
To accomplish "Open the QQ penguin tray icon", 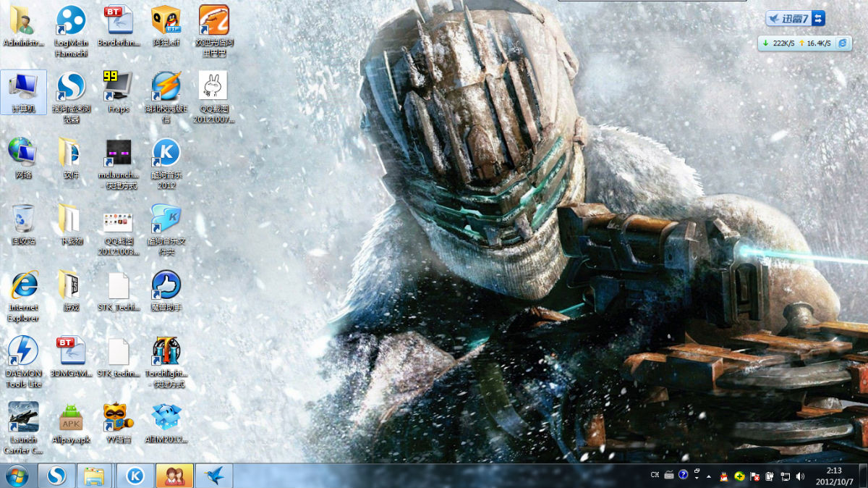I will [724, 476].
